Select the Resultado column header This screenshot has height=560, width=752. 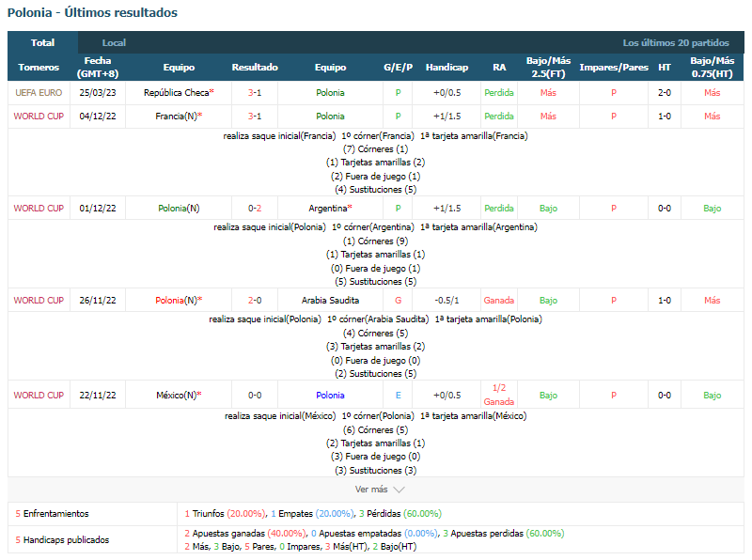pyautogui.click(x=255, y=67)
